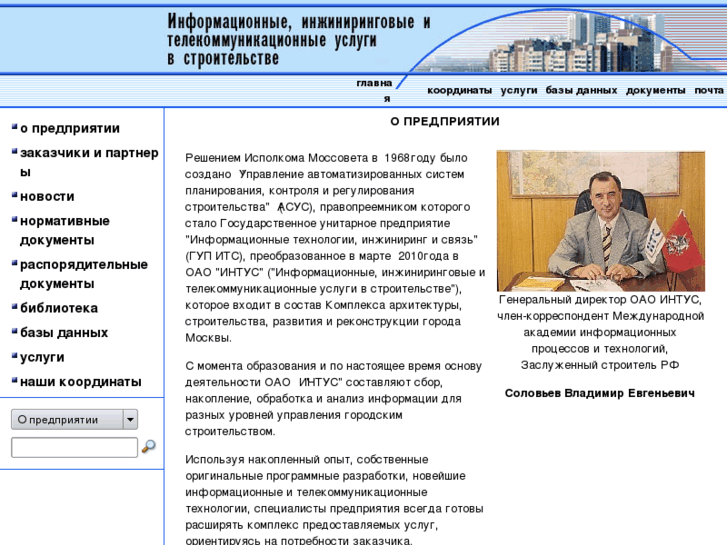Click paragraph starting 'Используя накопленный опыт'
The height and width of the screenshot is (545, 727).
[334, 500]
